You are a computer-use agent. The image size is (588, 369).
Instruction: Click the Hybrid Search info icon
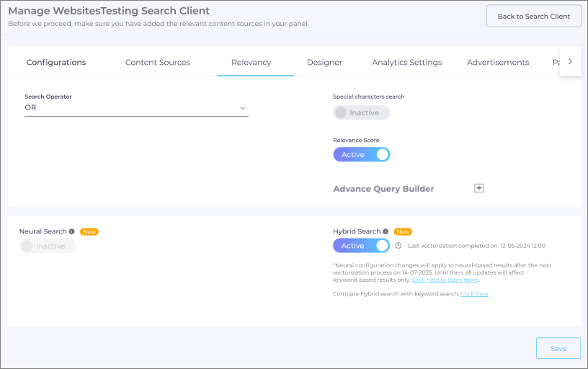click(386, 231)
